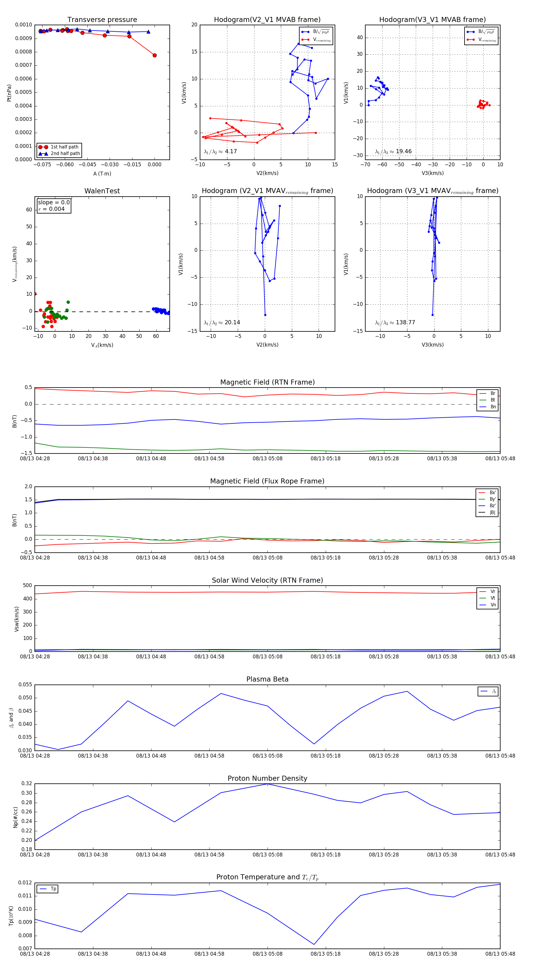The image size is (535, 980).
Task: Click the "Transverse pressure" plot title
Action: coord(102,20)
